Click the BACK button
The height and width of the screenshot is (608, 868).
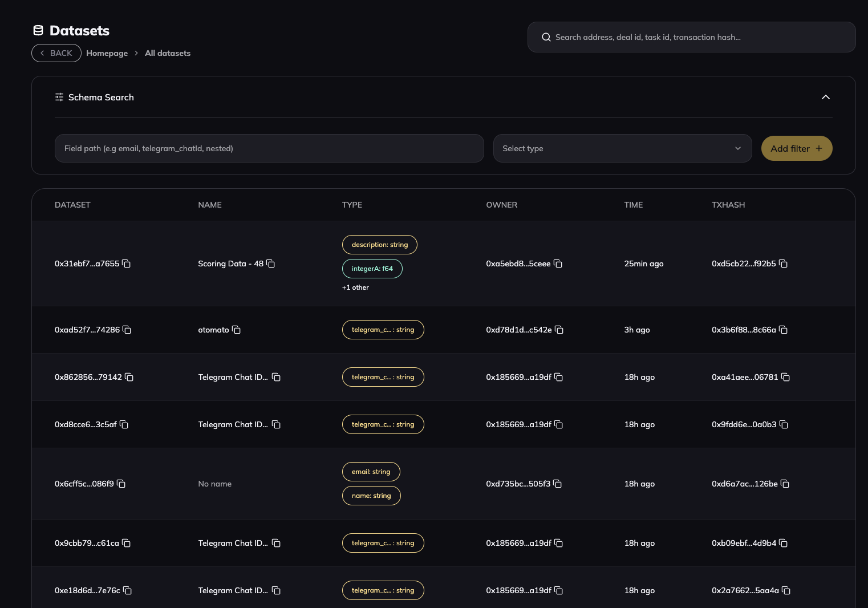[56, 52]
